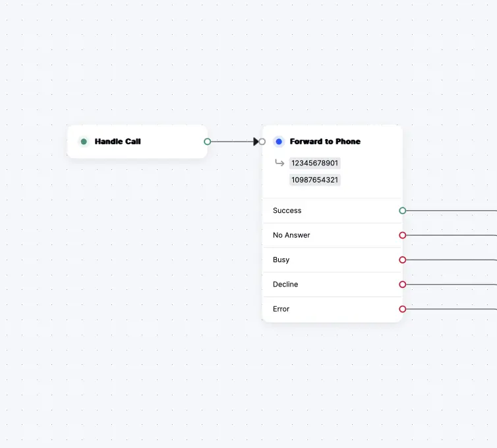The image size is (497, 448).
Task: Click phone number 10987654321 tag
Action: click(x=315, y=180)
